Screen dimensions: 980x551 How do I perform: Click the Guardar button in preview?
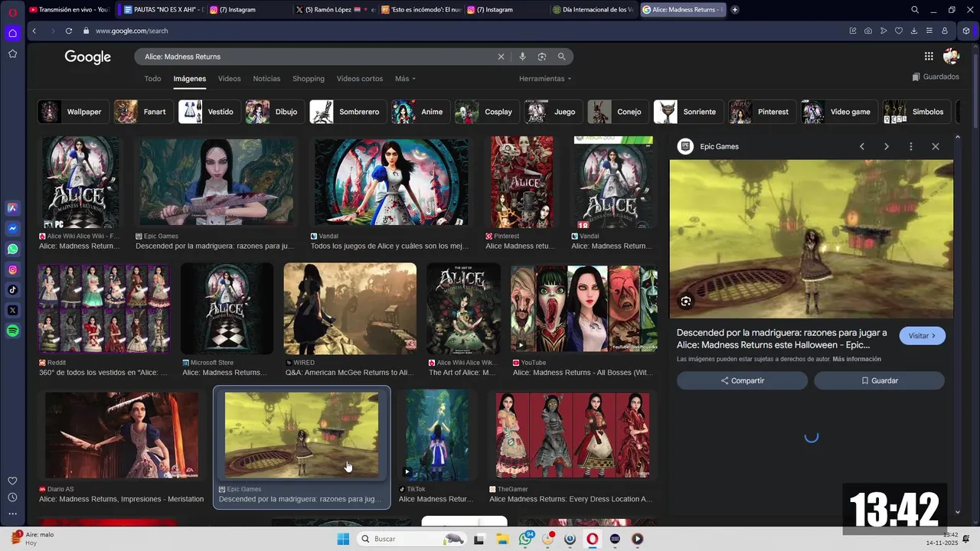coord(879,380)
